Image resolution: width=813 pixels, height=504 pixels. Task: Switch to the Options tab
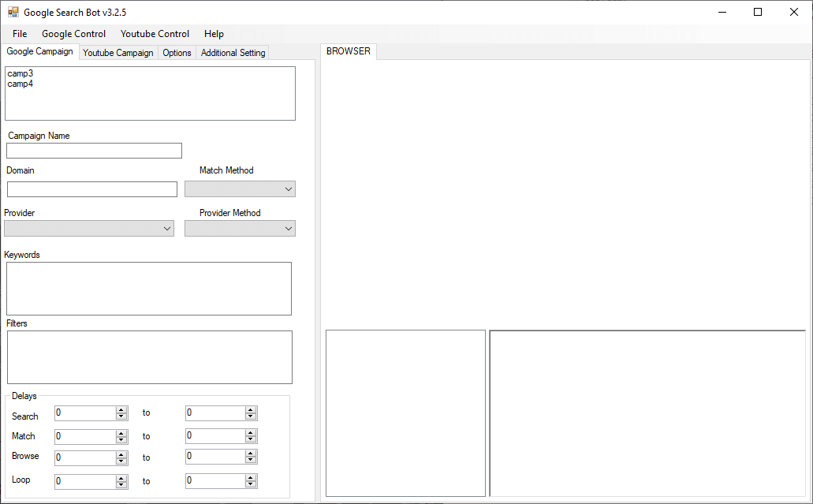177,52
